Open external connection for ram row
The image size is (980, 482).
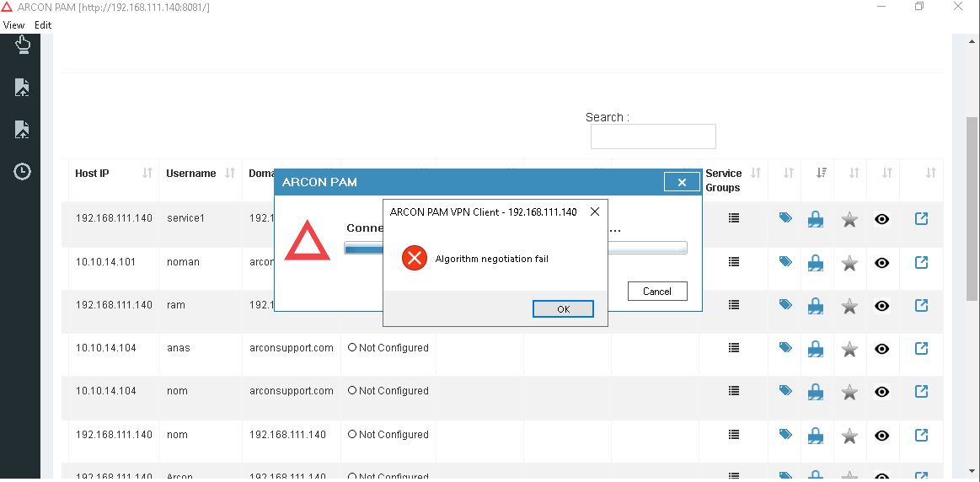click(x=921, y=305)
